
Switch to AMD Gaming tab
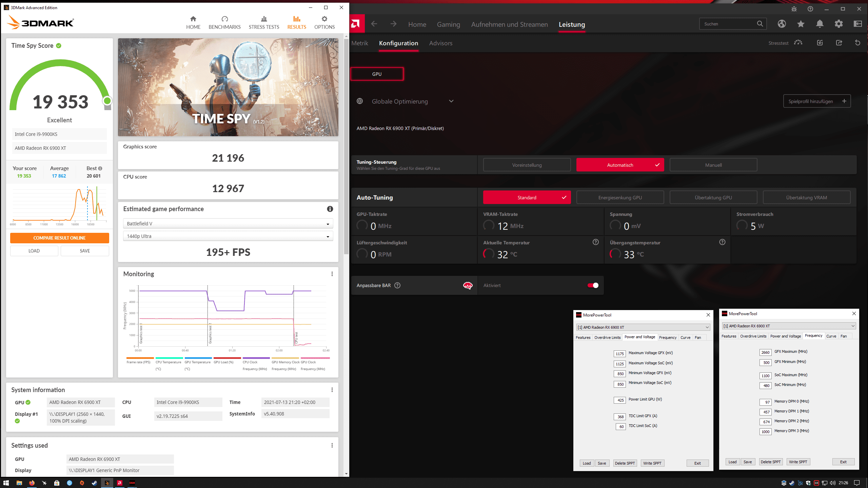(448, 24)
